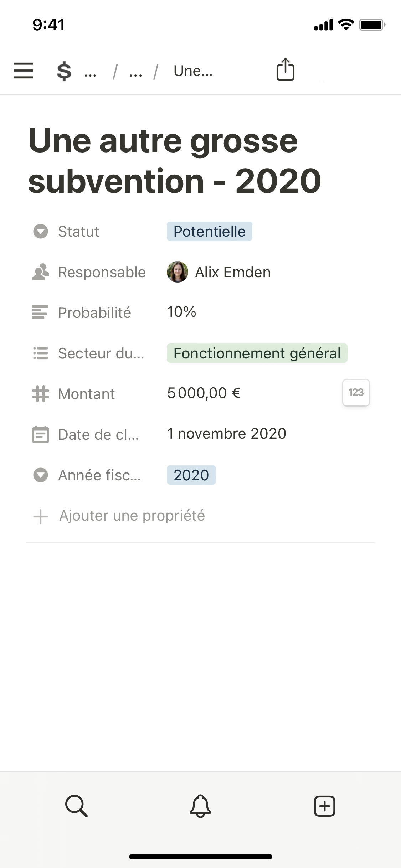Tap the 2020 fiscal year tag

click(191, 475)
